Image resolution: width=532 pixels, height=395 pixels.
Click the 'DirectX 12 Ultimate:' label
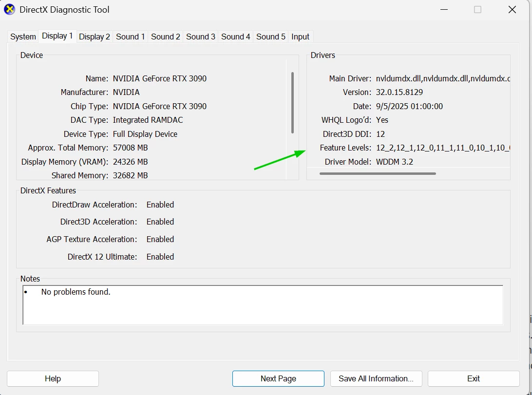(x=102, y=257)
